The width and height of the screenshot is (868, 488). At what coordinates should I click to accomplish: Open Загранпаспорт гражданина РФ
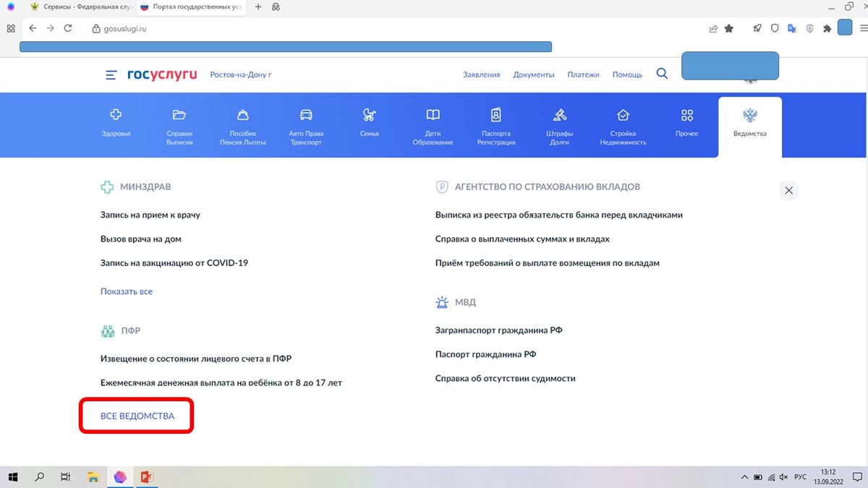[x=499, y=330]
